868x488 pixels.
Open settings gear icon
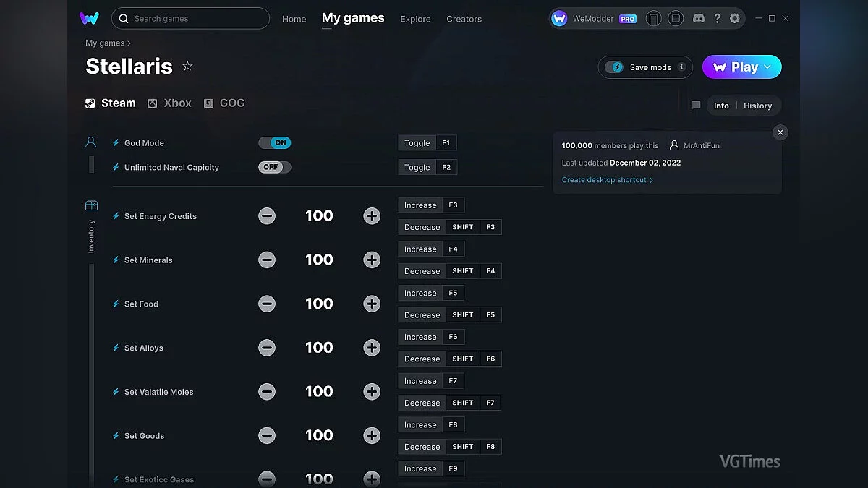735,19
